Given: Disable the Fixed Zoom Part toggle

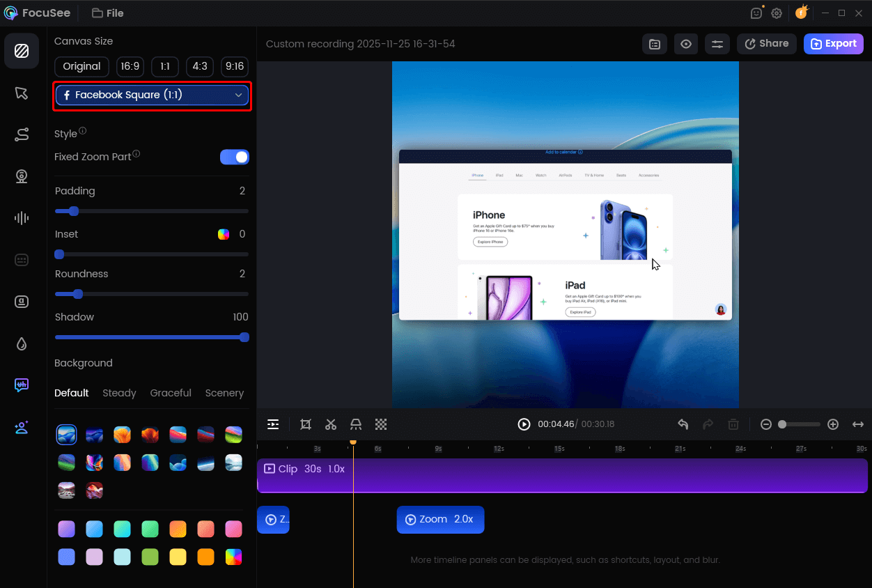Looking at the screenshot, I should 234,157.
